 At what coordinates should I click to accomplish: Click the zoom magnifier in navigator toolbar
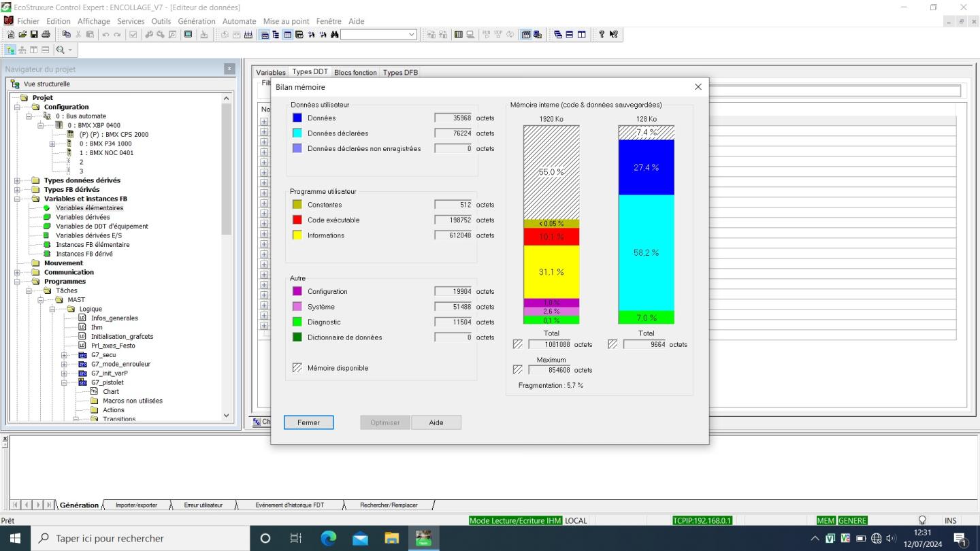coord(61,50)
